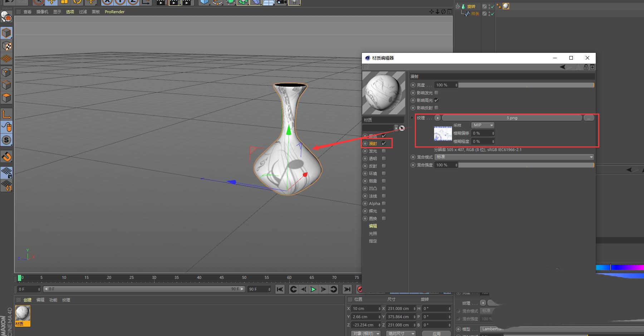Image resolution: width=644 pixels, height=336 pixels.
Task: Open the 摄像机 viewport menu
Action: click(x=42, y=12)
